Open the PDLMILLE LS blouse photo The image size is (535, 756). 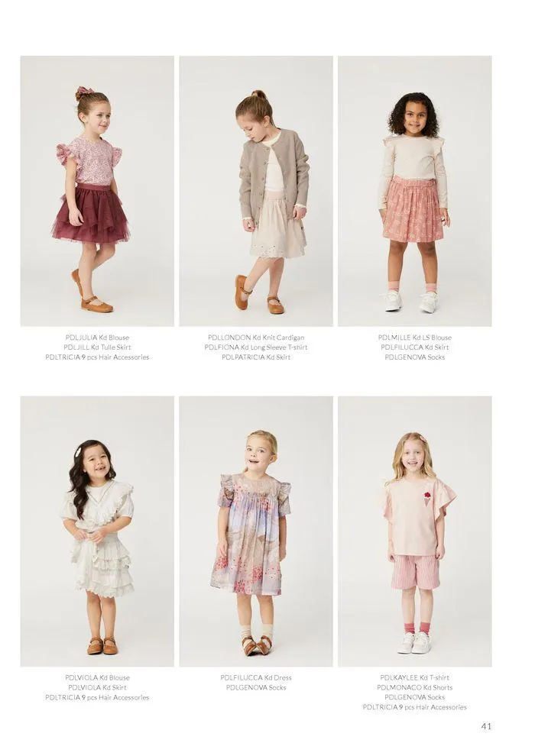tap(415, 191)
